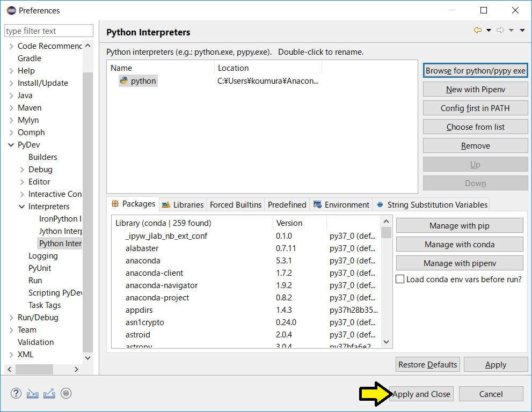This screenshot has height=412, width=532.
Task: Expand the Help tree node
Action: (x=11, y=71)
